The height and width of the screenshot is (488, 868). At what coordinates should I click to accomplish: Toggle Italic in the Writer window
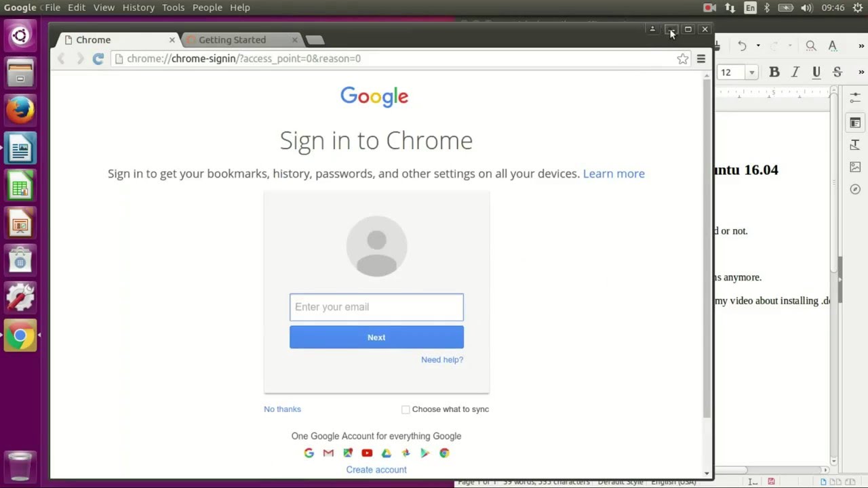[x=795, y=72]
